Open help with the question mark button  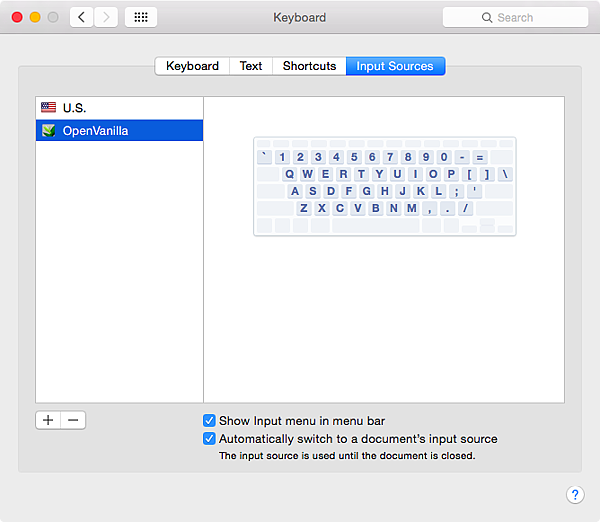(575, 495)
